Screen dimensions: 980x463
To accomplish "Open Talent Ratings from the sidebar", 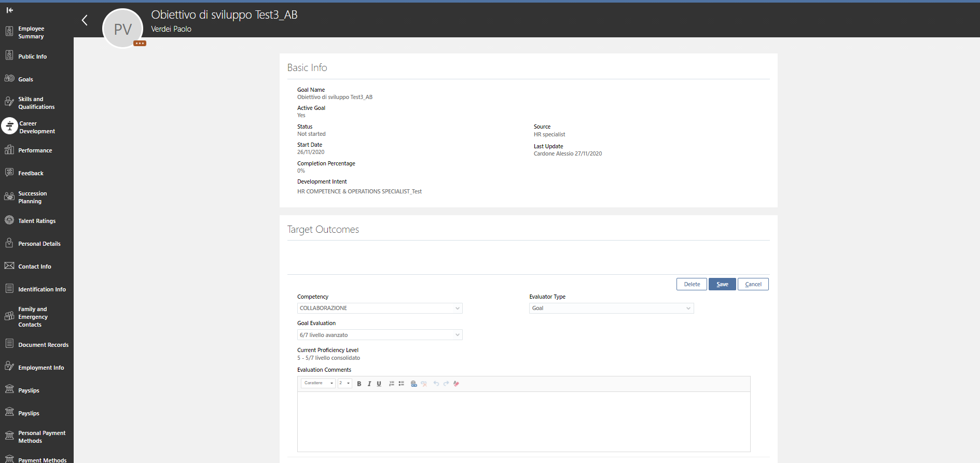I will (36, 221).
